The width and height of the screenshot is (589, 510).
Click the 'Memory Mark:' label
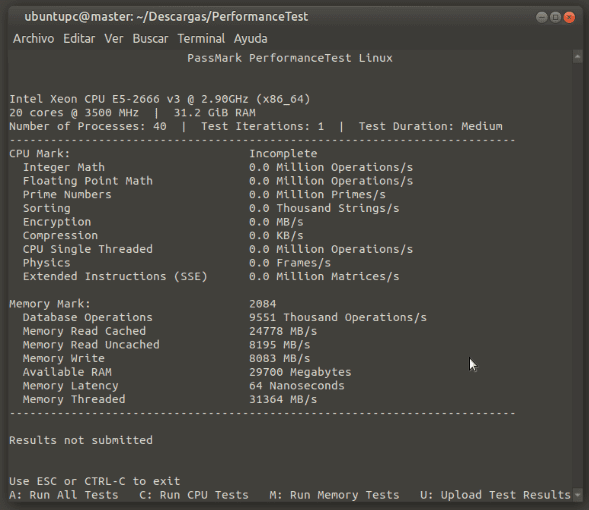50,304
